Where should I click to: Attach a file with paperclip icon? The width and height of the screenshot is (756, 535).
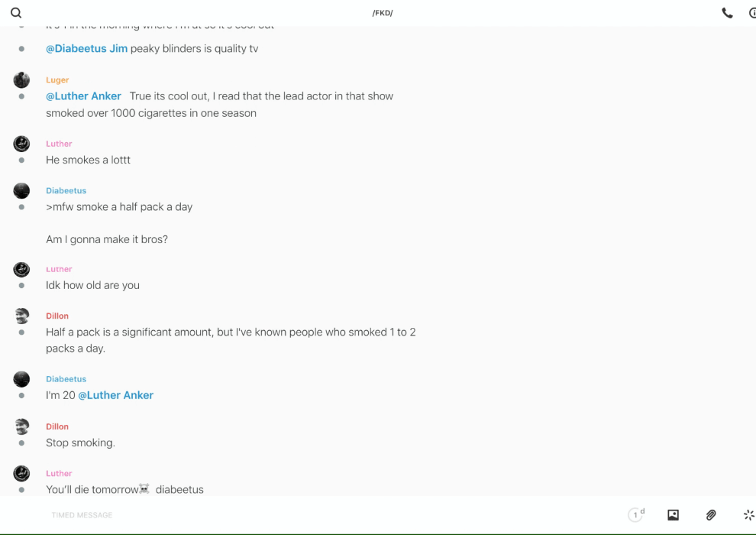tap(711, 515)
